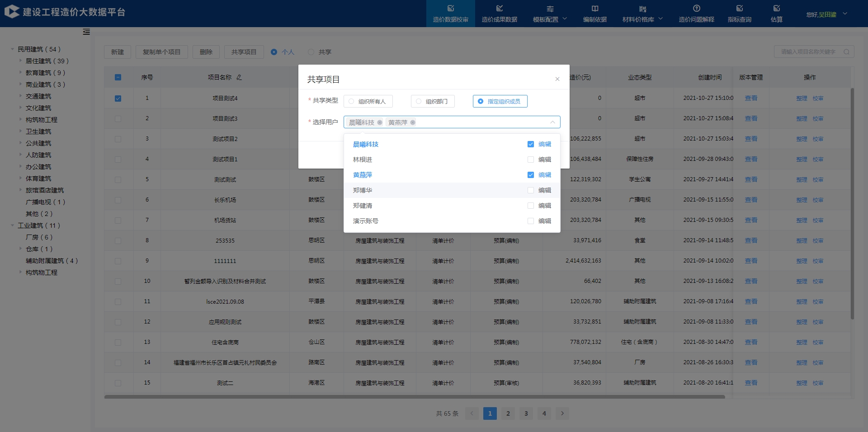868x432 pixels.
Task: Uncheck the row checkbox for 项目测试4
Action: pos(118,98)
